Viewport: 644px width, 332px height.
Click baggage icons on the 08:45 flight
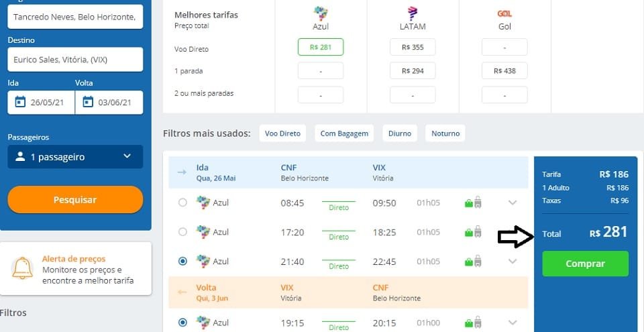click(x=473, y=203)
